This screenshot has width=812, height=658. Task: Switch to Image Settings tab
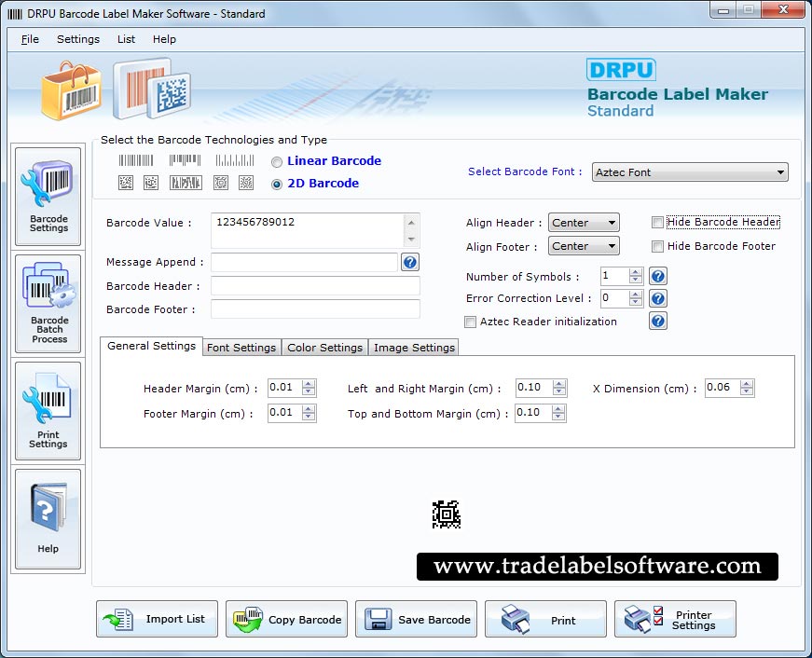click(414, 348)
